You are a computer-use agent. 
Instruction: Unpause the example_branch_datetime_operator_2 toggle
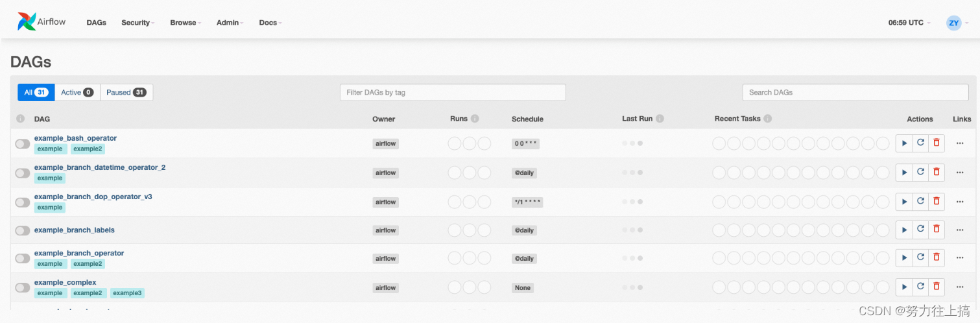pos(23,173)
